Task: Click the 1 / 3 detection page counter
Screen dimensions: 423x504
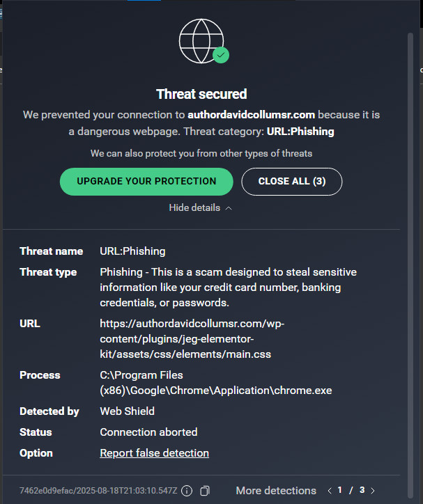Action: pos(351,491)
